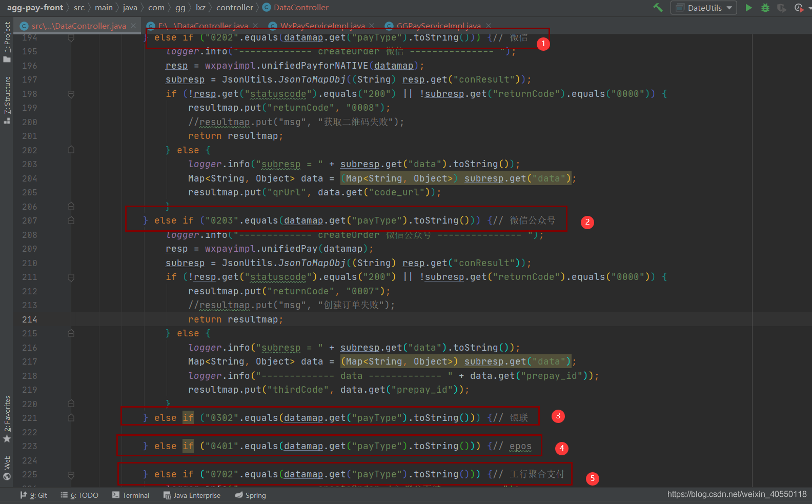Viewport: 812px width, 504px height.
Task: Click "0203" string on line 207
Action: tap(222, 220)
